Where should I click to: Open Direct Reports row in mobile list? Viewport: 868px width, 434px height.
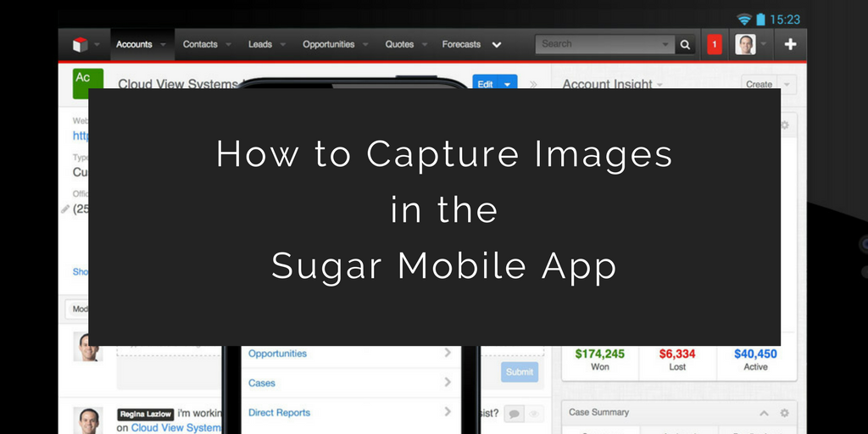point(351,413)
